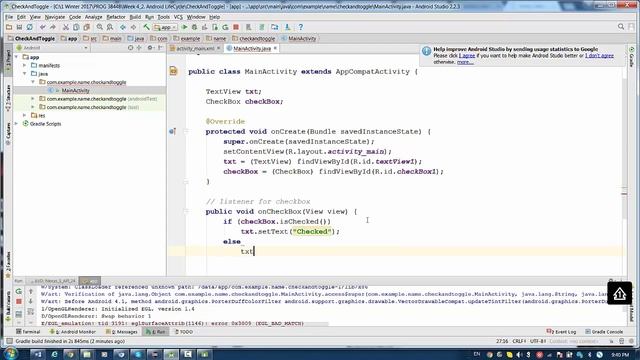Click the Windows Start button
The image size is (640, 360).
tap(10, 353)
